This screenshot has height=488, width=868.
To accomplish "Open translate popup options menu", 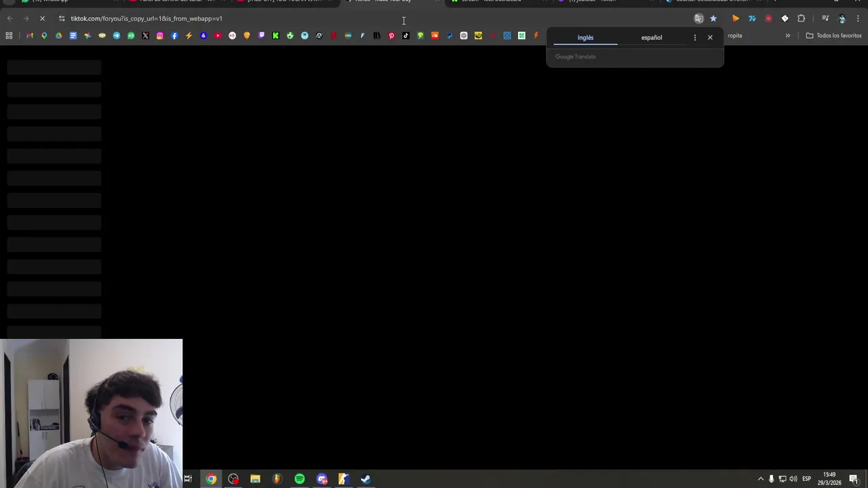I will pyautogui.click(x=694, y=37).
